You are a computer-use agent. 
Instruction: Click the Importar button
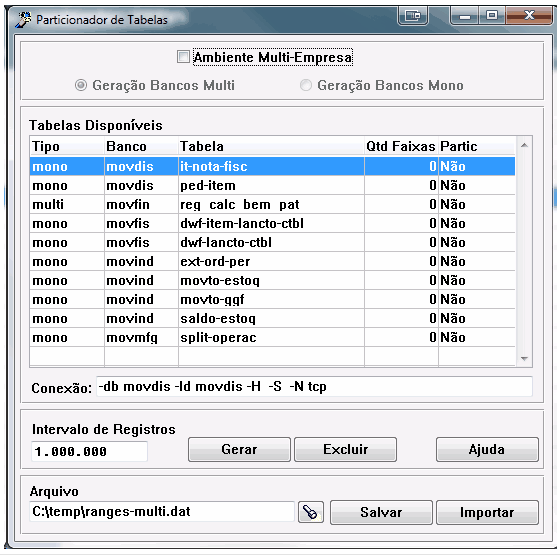(487, 512)
